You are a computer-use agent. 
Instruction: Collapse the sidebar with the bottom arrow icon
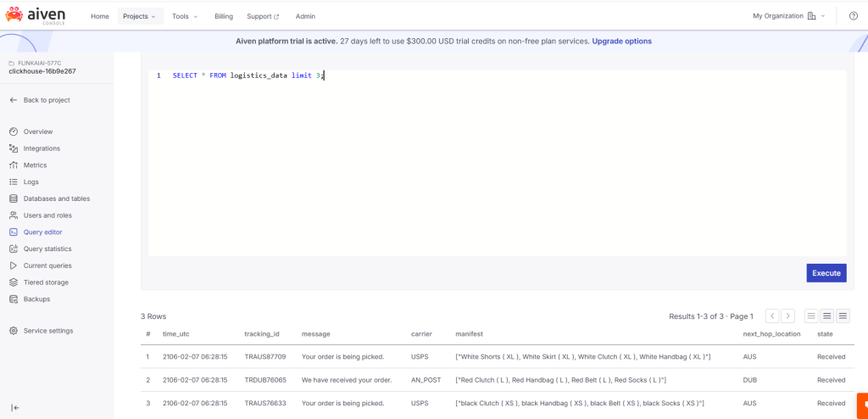[14, 408]
